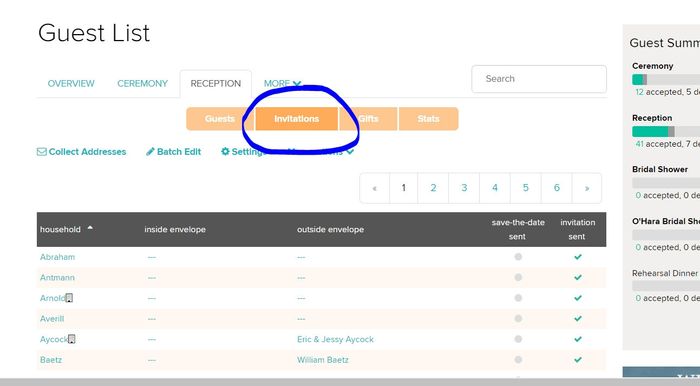The image size is (700, 386).
Task: Toggle invitation sent checkmark for Antmann
Action: pos(578,277)
